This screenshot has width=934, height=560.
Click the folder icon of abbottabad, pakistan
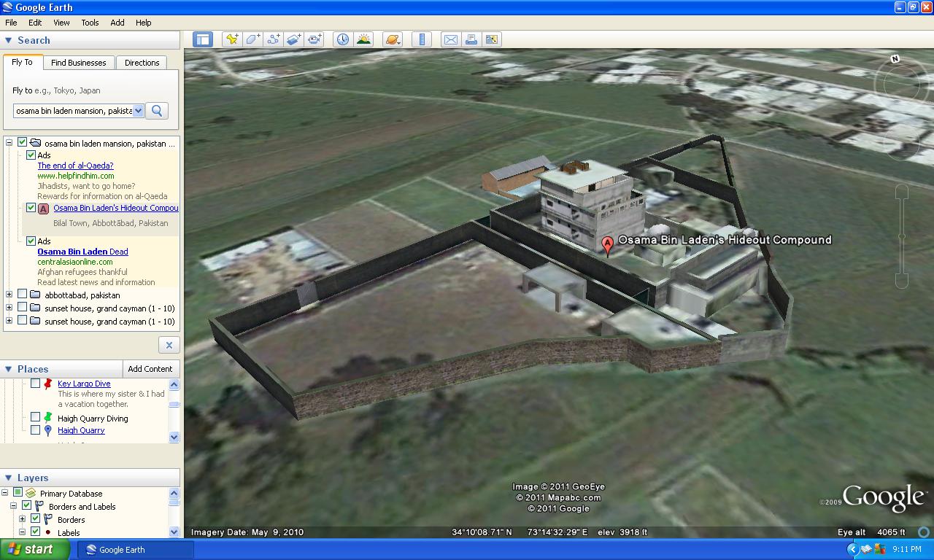(35, 295)
